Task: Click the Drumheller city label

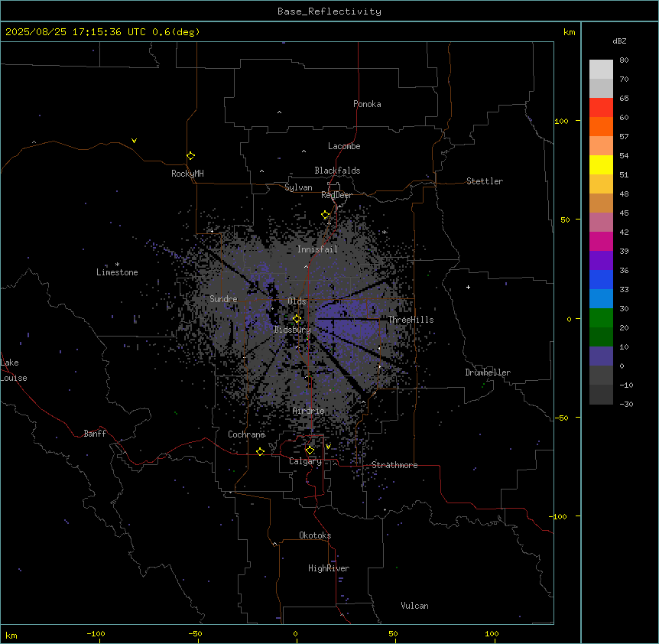Action: pos(488,372)
